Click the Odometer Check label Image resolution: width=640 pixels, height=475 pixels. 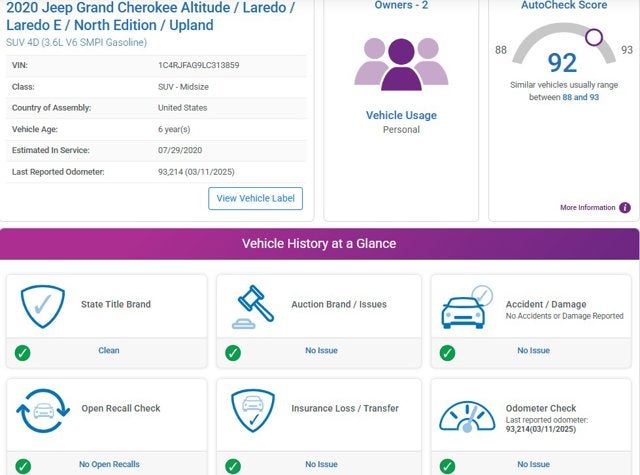pyautogui.click(x=541, y=408)
